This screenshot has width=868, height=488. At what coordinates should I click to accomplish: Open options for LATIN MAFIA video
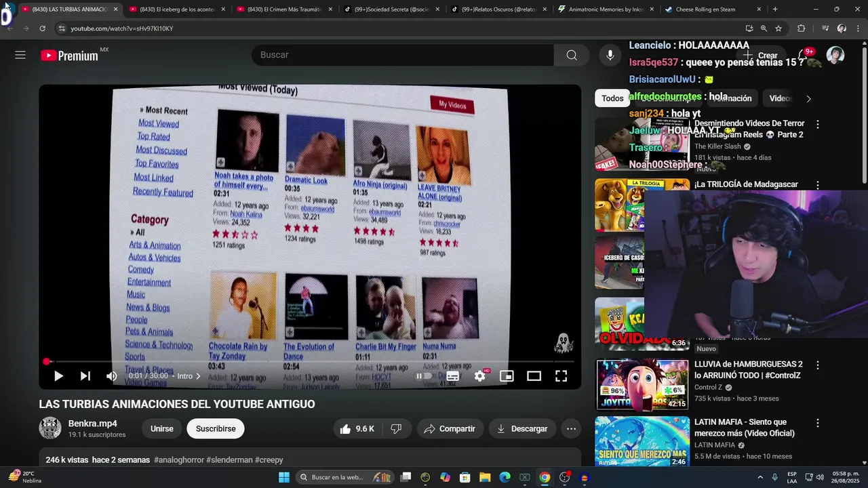pyautogui.click(x=818, y=423)
